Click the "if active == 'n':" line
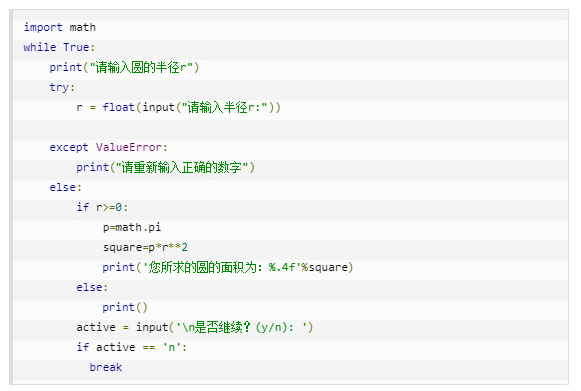The image size is (581, 391). coord(132,348)
